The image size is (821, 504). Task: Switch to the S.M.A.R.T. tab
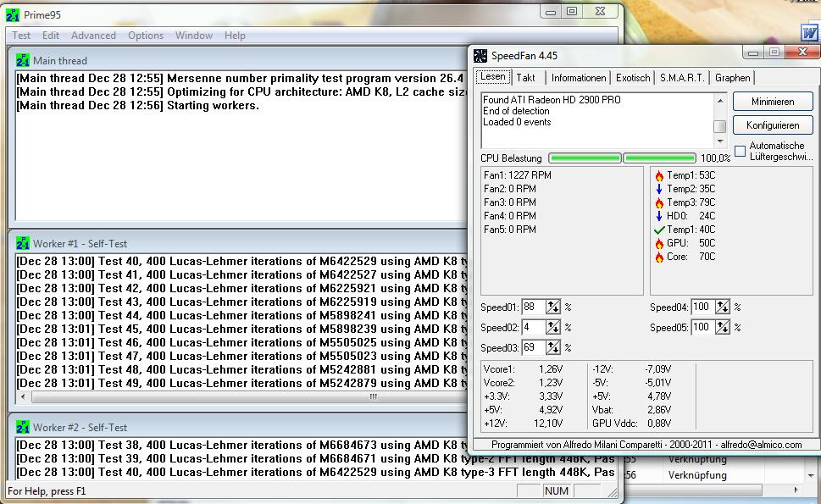pyautogui.click(x=682, y=78)
